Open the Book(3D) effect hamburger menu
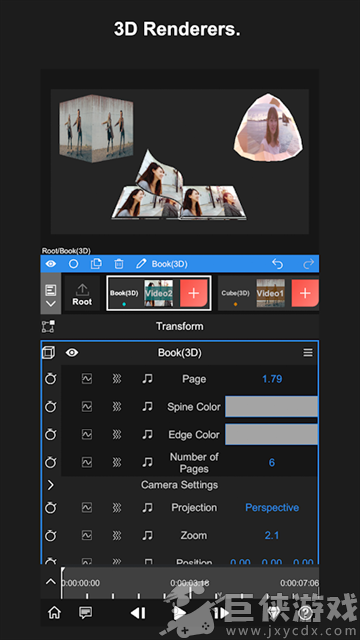The height and width of the screenshot is (640, 360). click(308, 353)
